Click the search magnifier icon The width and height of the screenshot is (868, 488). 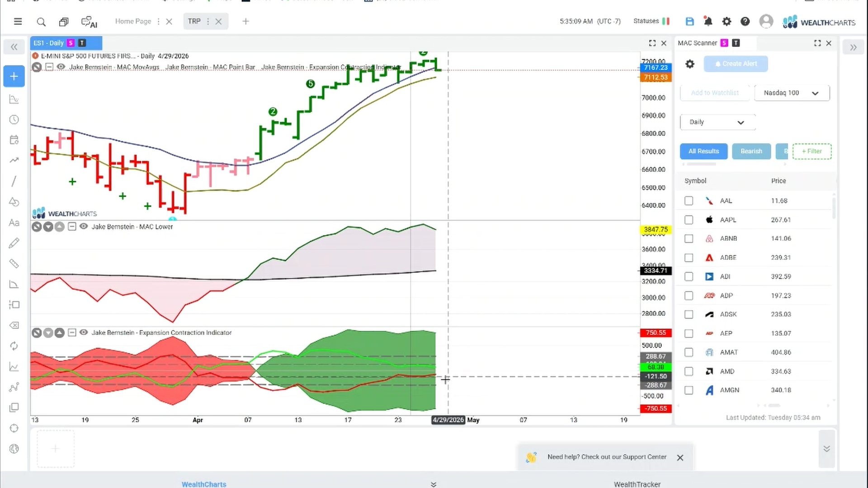pyautogui.click(x=41, y=22)
